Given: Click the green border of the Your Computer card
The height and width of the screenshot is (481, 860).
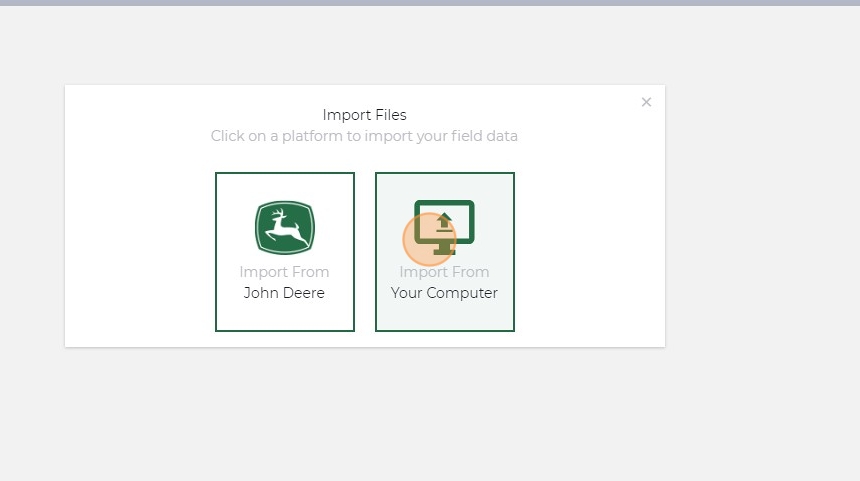Looking at the screenshot, I should pos(514,250).
